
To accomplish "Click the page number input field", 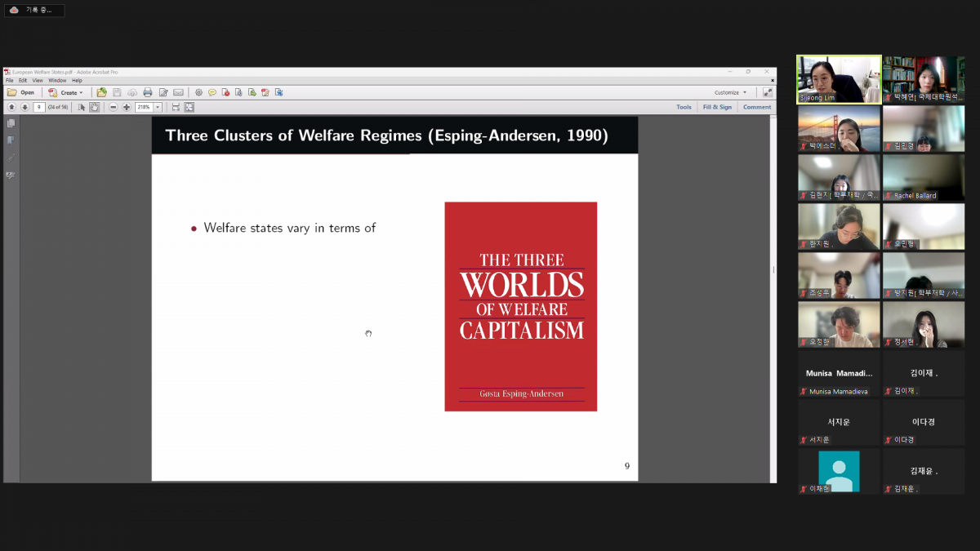I will point(39,107).
